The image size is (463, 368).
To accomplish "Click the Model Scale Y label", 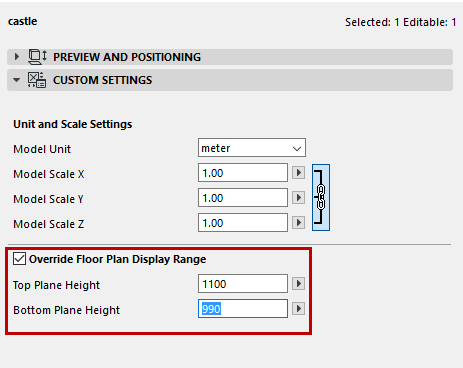I will click(48, 199).
